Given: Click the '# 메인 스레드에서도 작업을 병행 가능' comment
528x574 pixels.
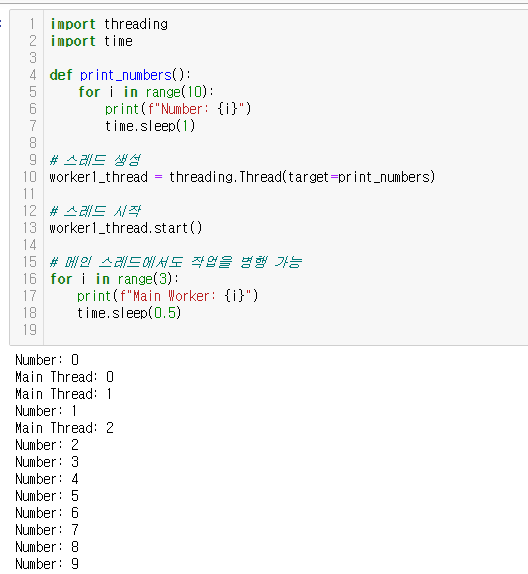Looking at the screenshot, I should (x=176, y=262).
